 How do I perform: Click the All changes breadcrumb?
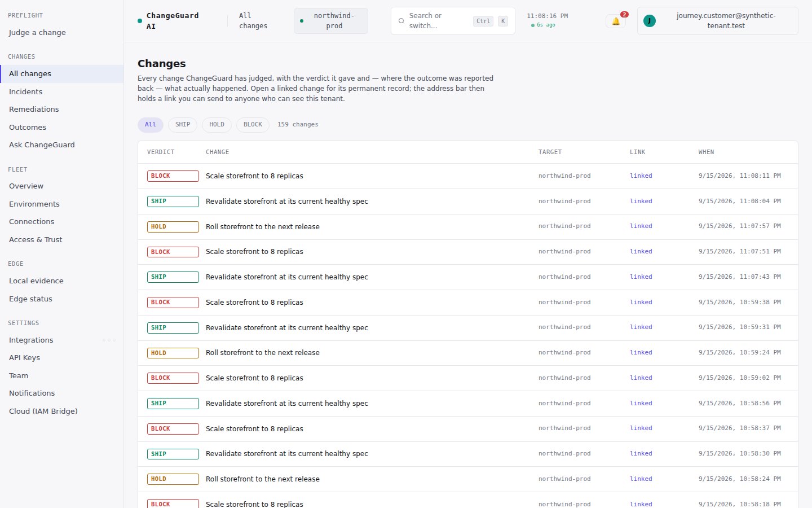(253, 21)
